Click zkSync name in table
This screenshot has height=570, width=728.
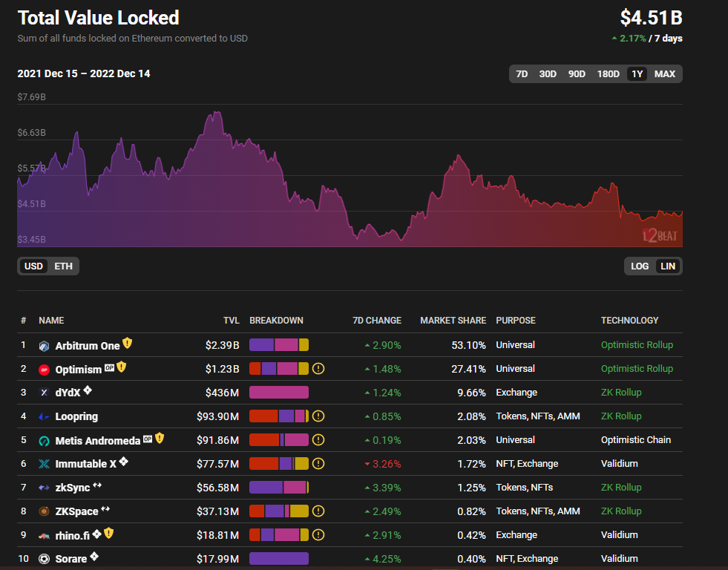click(73, 488)
